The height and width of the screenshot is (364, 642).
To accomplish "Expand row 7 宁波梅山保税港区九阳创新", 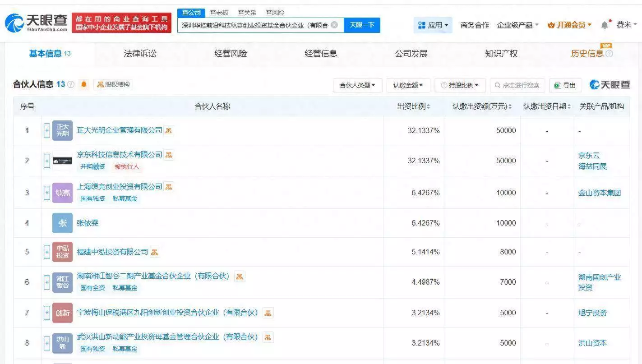I will click(46, 313).
